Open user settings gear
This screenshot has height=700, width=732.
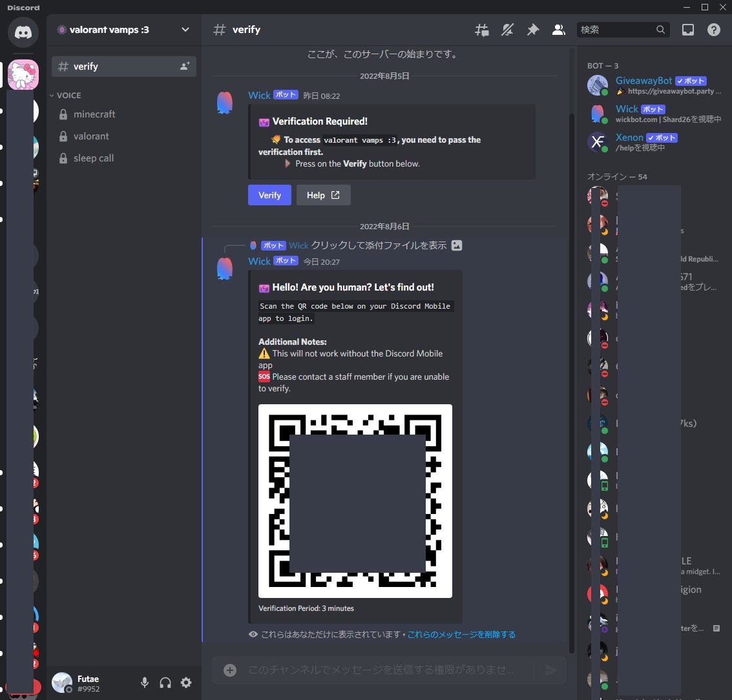click(x=186, y=683)
